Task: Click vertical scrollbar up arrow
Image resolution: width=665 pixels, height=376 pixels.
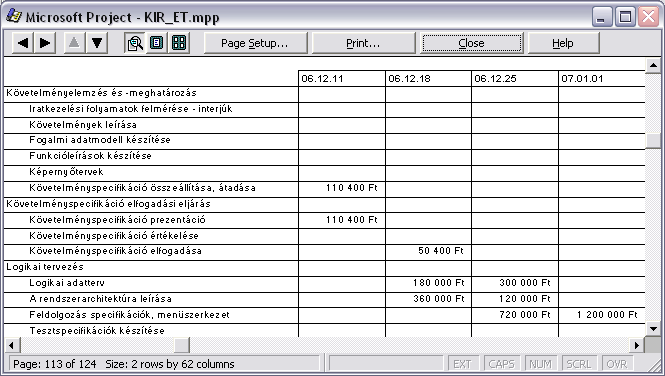Action: 653,65
